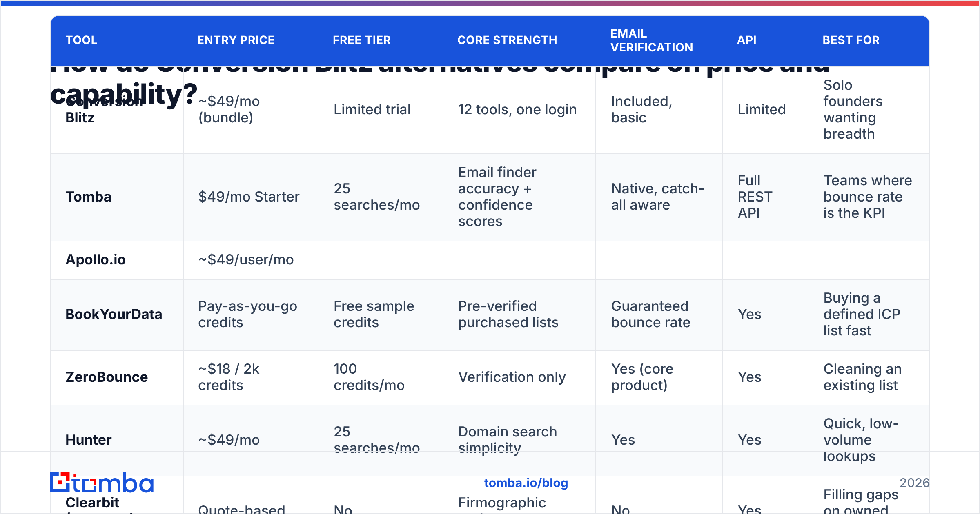Click the FREE TIER column header
The height and width of the screenshot is (514, 980).
coord(362,40)
